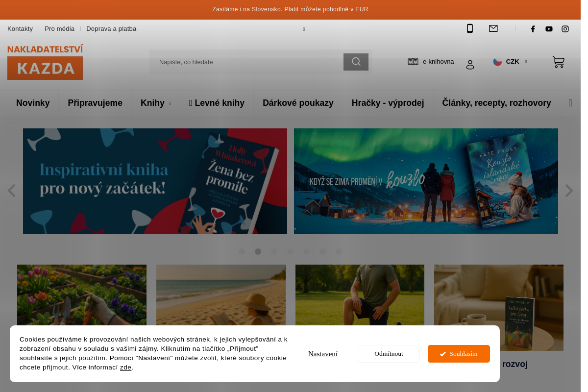This screenshot has width=588, height=392.
Task: Open the Kouzlo islandské noci banner
Action: coord(425,181)
